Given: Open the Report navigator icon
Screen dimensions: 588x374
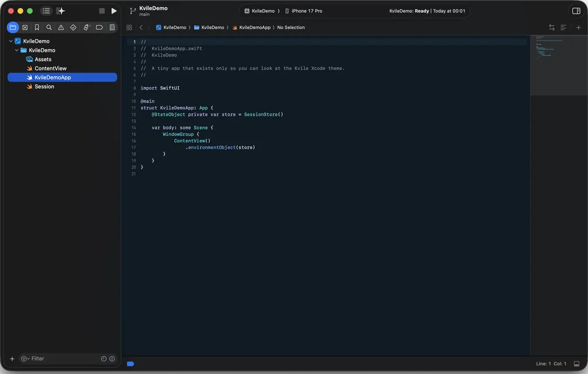Looking at the screenshot, I should click(112, 28).
